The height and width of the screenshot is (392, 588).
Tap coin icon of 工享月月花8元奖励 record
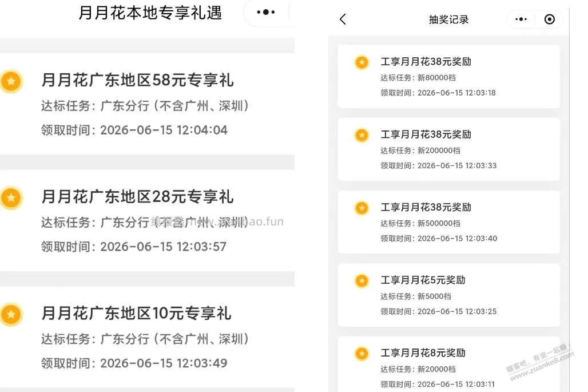coord(362,353)
